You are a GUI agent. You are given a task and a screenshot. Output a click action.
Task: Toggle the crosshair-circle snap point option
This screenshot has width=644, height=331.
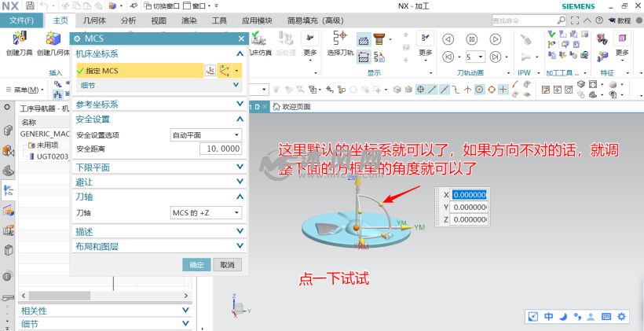coord(420,89)
